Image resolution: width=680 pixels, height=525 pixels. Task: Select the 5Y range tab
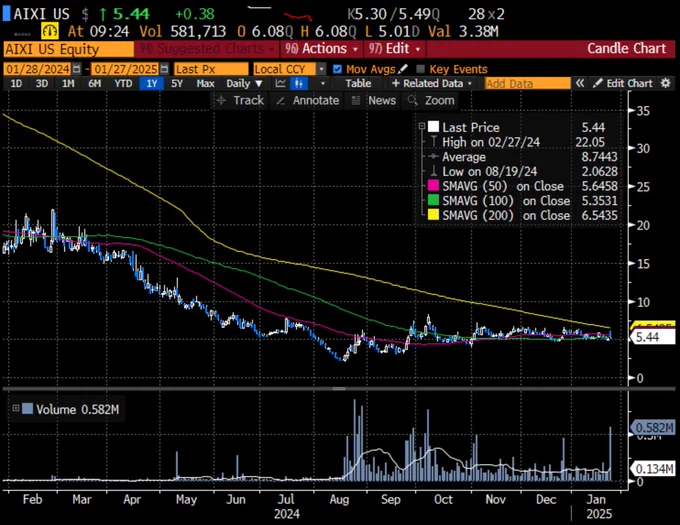click(x=177, y=83)
